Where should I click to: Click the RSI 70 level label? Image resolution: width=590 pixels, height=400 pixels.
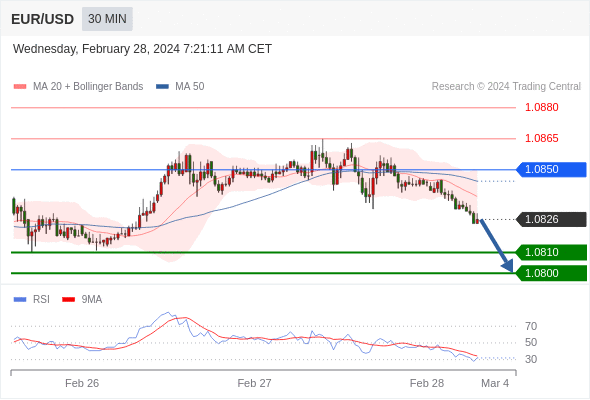point(531,326)
